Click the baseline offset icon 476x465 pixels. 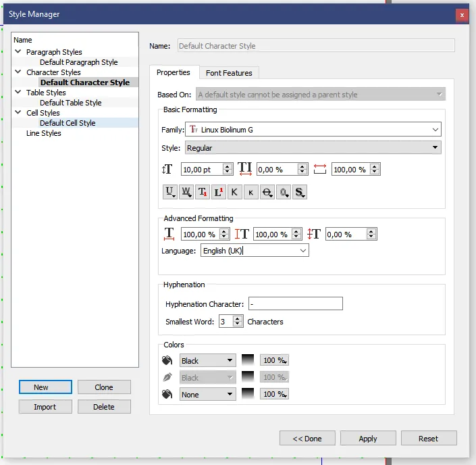[313, 234]
